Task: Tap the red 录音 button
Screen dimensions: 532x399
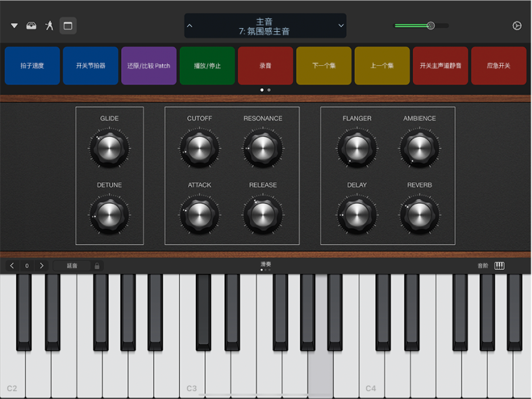Action: 266,66
